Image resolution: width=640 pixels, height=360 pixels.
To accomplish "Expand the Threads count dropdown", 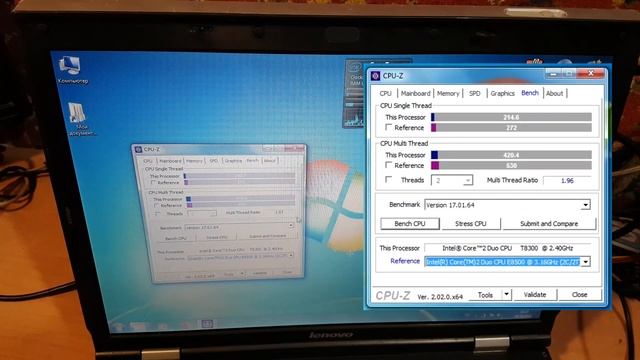I will coord(468,180).
